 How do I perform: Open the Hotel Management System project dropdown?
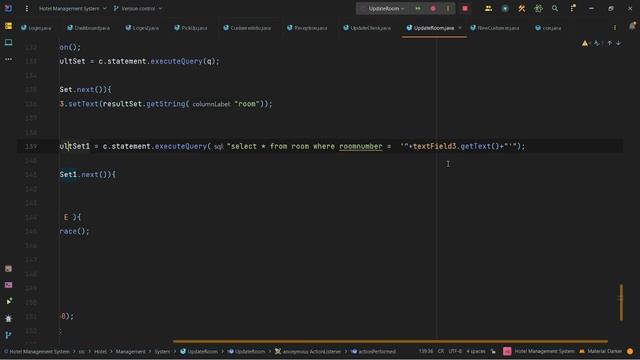(72, 8)
